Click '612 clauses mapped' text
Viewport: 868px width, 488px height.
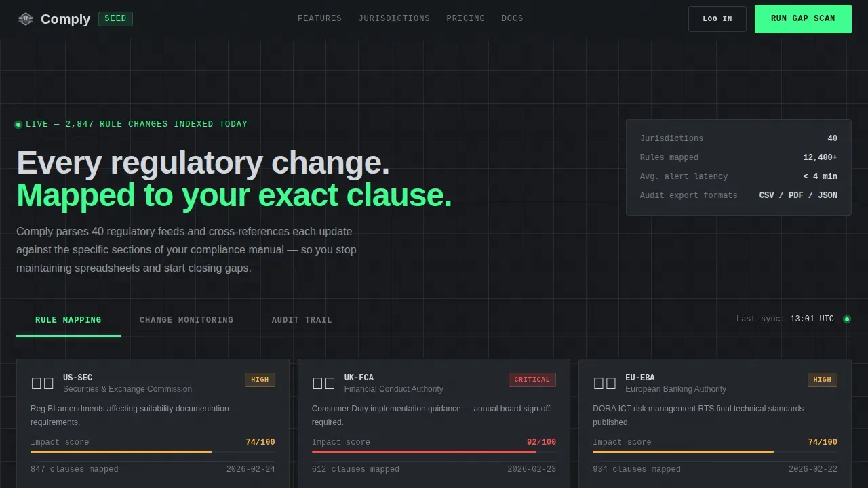click(x=355, y=469)
